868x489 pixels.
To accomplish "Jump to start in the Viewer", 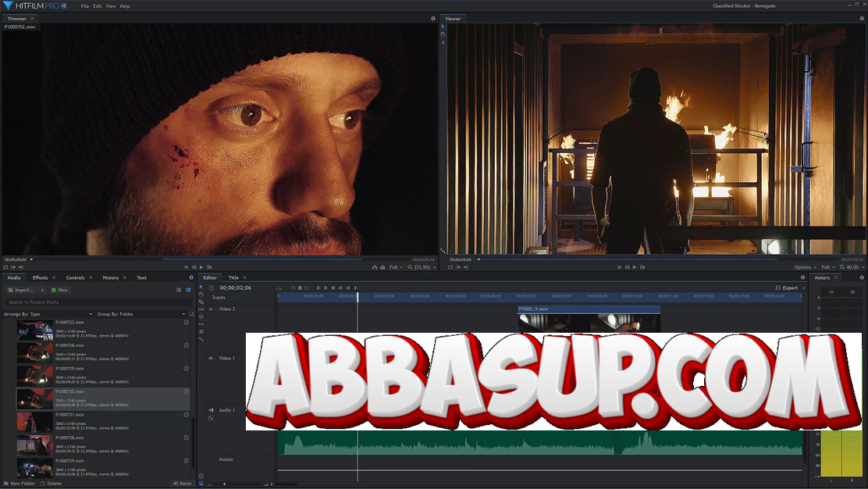I will [619, 267].
